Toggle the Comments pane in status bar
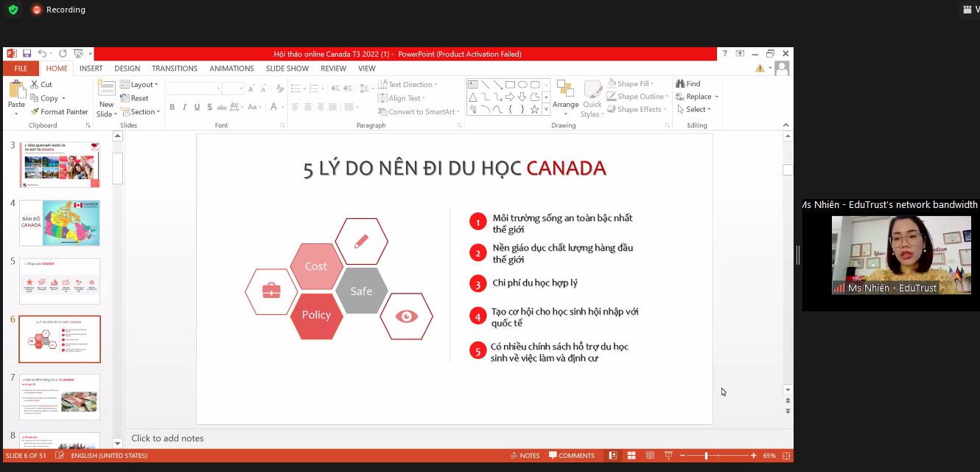This screenshot has width=980, height=472. [571, 456]
